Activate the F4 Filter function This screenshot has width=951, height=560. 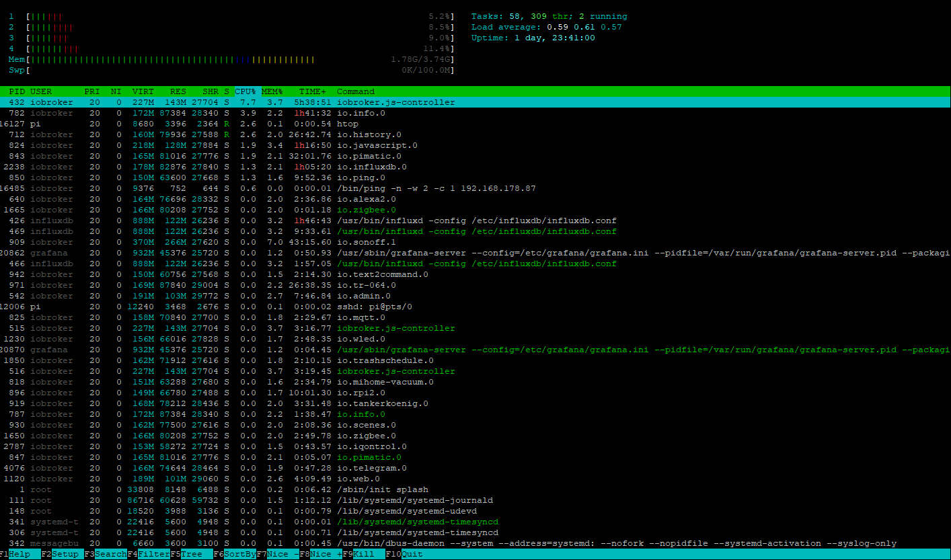tap(149, 555)
